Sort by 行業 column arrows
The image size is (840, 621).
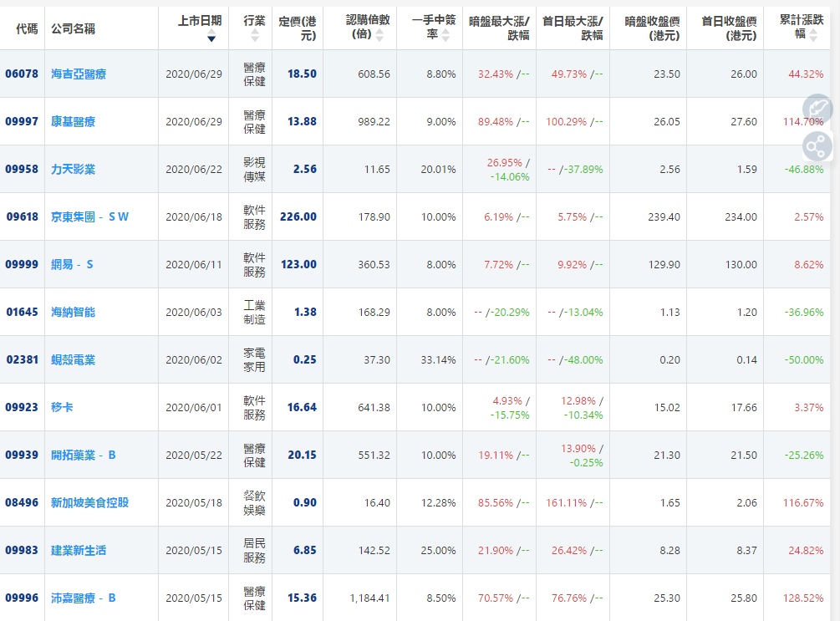(x=254, y=36)
